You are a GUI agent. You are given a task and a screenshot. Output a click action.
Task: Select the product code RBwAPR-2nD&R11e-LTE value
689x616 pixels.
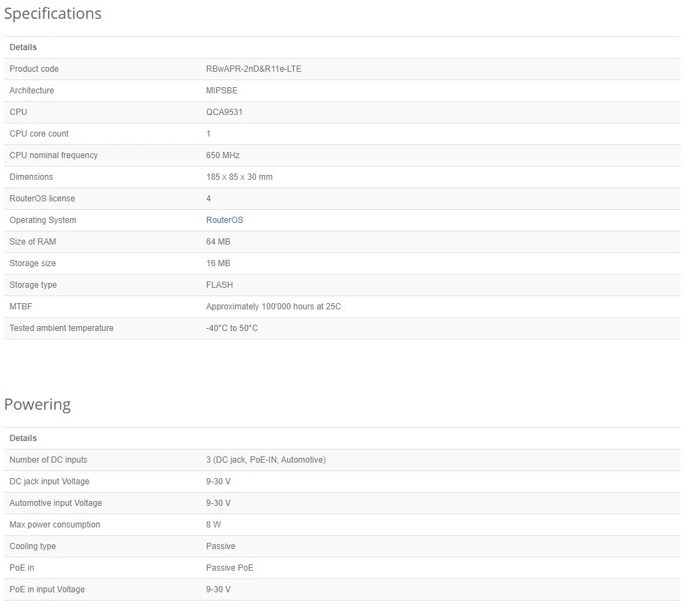click(254, 69)
